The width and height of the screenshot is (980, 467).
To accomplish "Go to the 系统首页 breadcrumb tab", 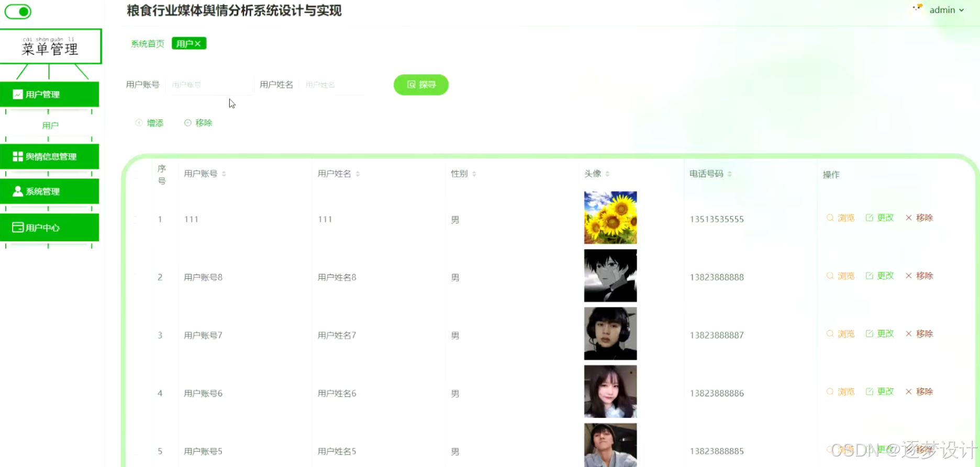I will [148, 44].
